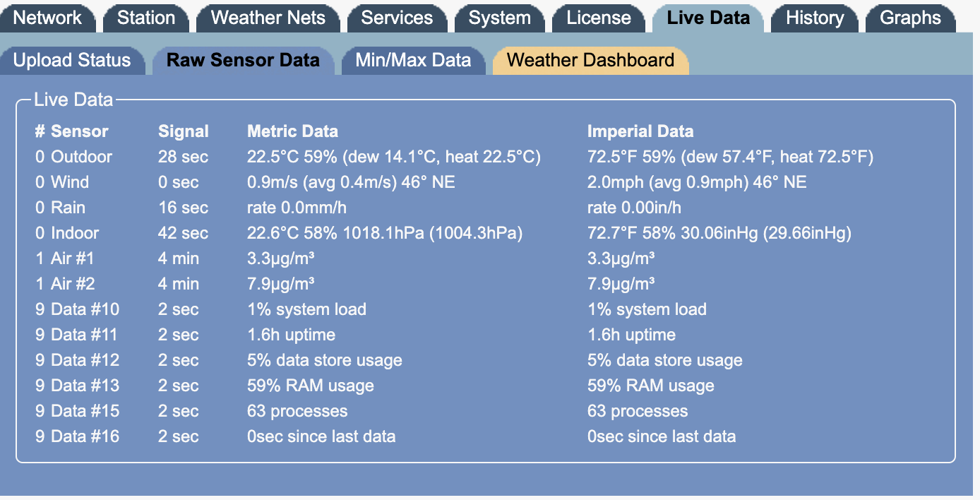Viewport: 980px width, 500px height.
Task: Switch to the Station tab
Action: 146,18
